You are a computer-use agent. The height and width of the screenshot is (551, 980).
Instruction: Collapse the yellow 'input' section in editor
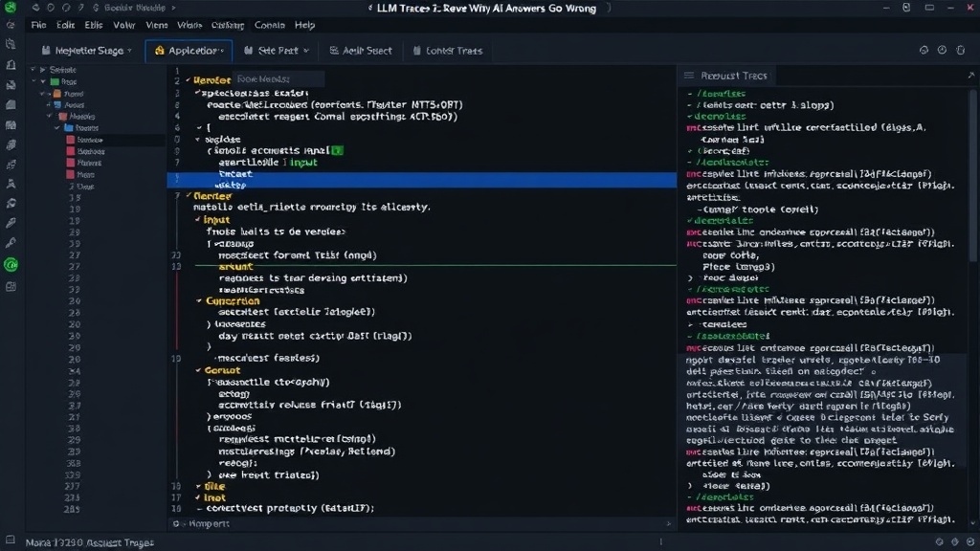[197, 220]
